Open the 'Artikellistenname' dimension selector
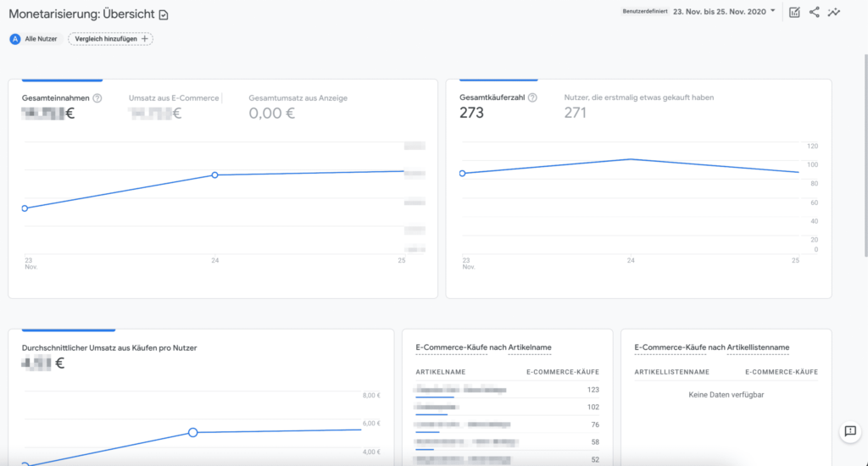 point(758,347)
